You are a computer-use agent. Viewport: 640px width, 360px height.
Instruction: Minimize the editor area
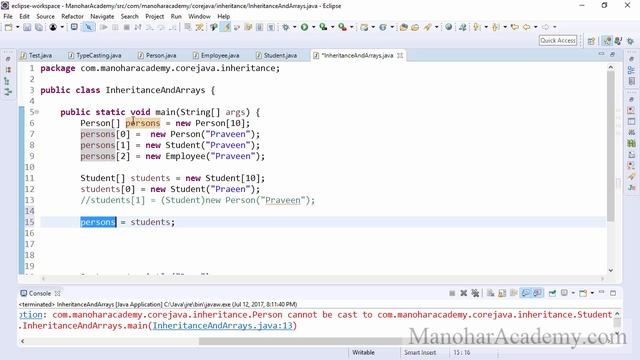(x=601, y=54)
